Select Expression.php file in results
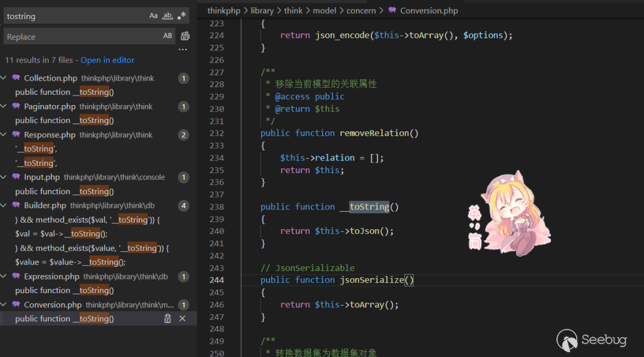Viewport: 644px width, 357px height. (x=52, y=277)
